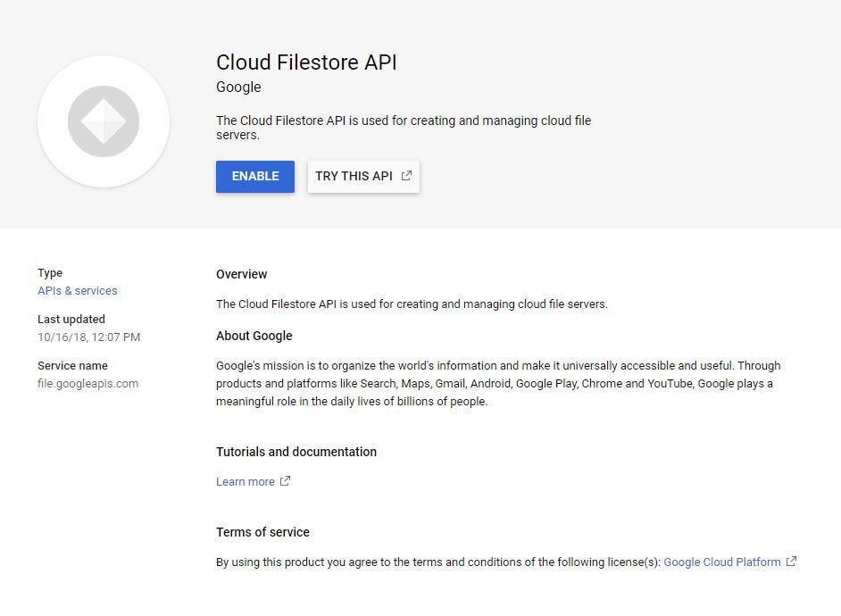Select the Overview section heading
The image size is (841, 616).
pos(241,274)
